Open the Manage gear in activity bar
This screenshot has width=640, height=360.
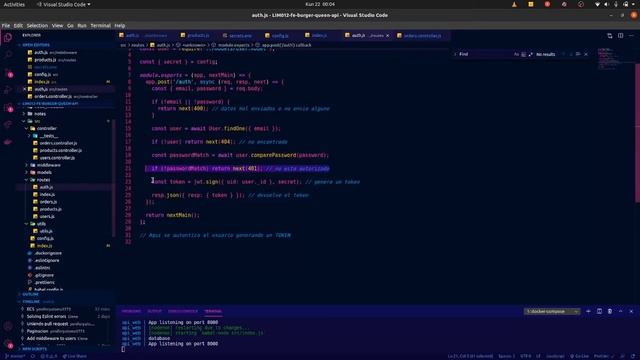[8, 344]
